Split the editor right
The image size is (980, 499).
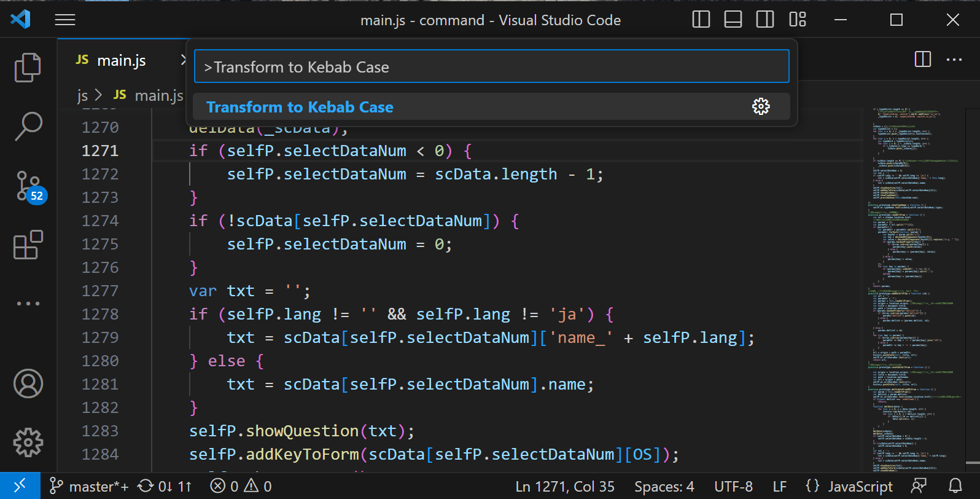click(x=922, y=60)
